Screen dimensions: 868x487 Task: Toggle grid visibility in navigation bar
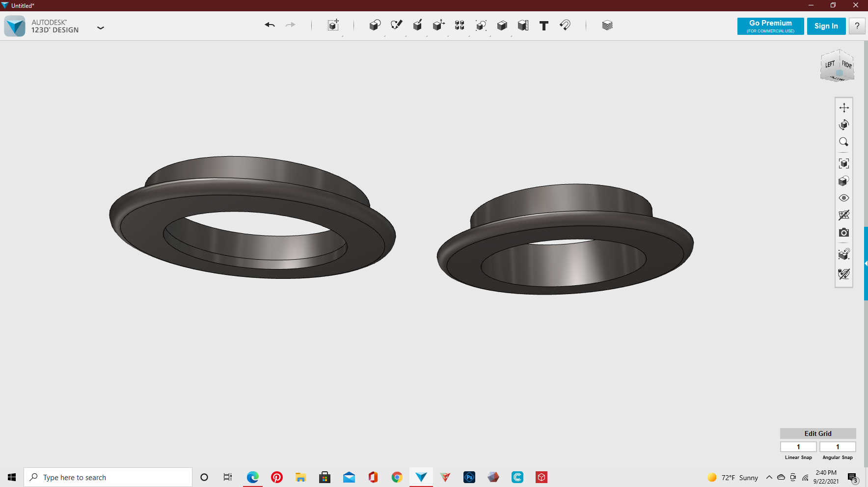click(843, 216)
